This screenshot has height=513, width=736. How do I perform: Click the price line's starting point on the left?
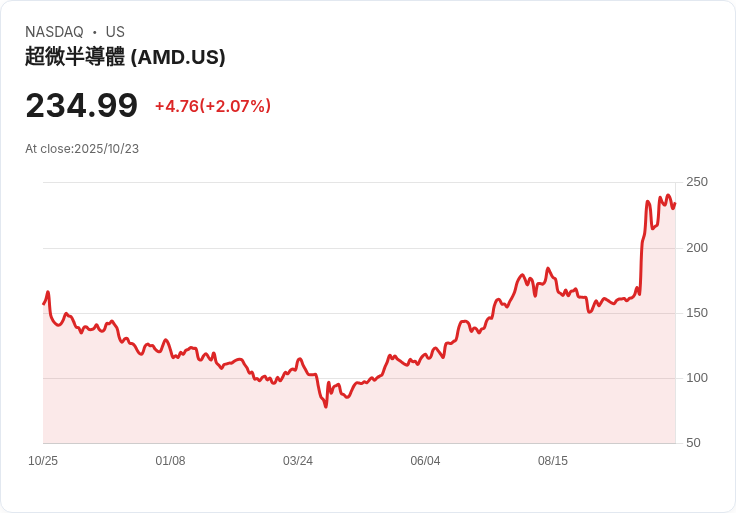pos(44,303)
